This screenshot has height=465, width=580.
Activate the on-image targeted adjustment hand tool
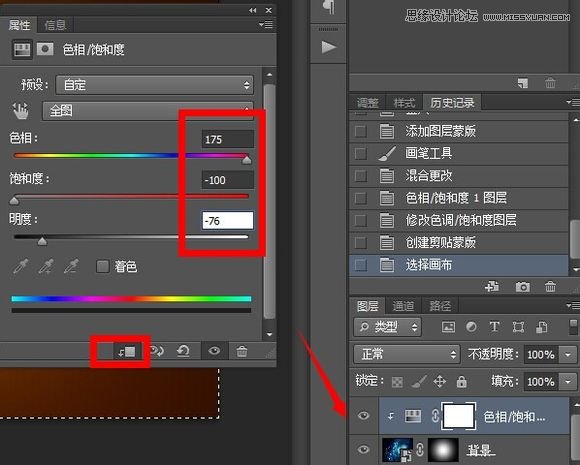pyautogui.click(x=21, y=111)
